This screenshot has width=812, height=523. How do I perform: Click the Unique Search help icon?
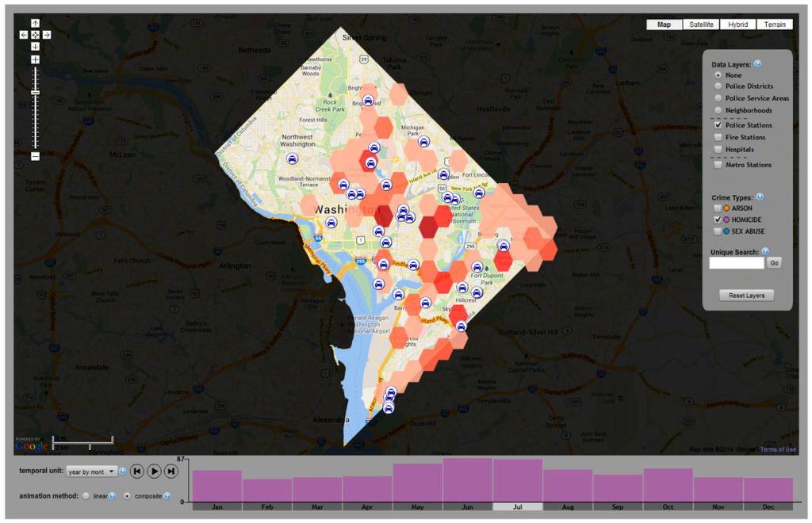765,251
